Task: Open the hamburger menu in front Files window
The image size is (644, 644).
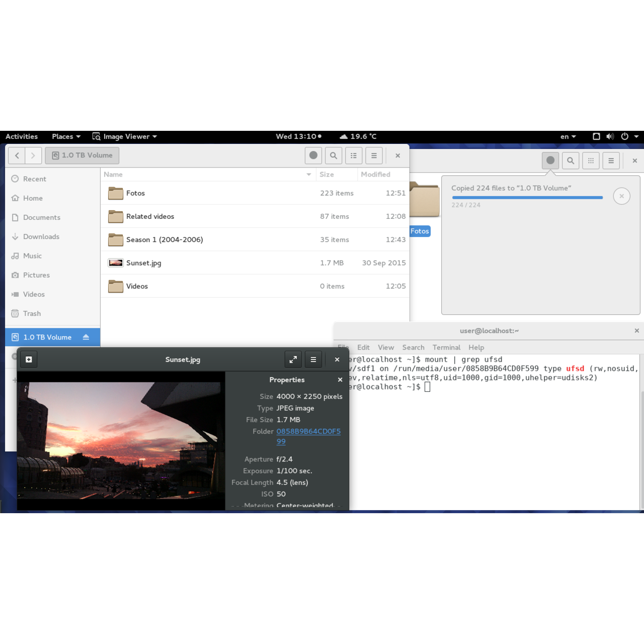Action: 374,155
